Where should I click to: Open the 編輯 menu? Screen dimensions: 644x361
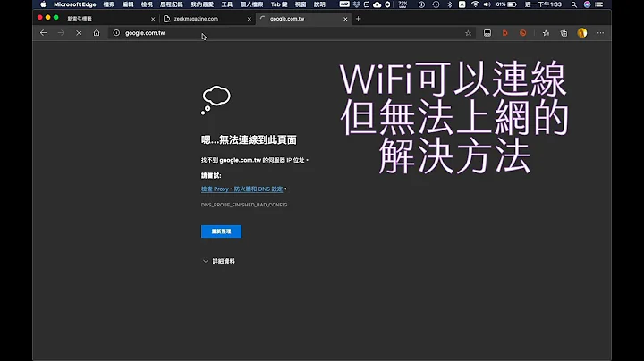coord(128,4)
